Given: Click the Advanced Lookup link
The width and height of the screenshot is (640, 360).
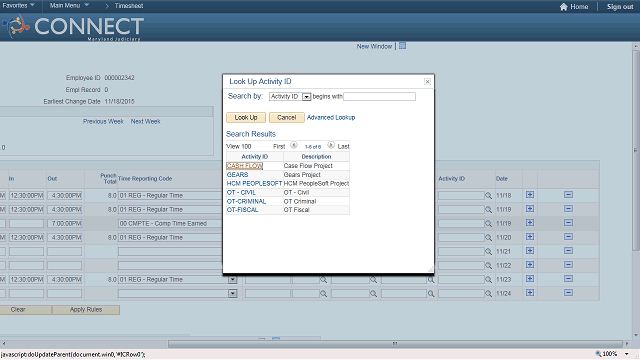Looking at the screenshot, I should tap(331, 118).
